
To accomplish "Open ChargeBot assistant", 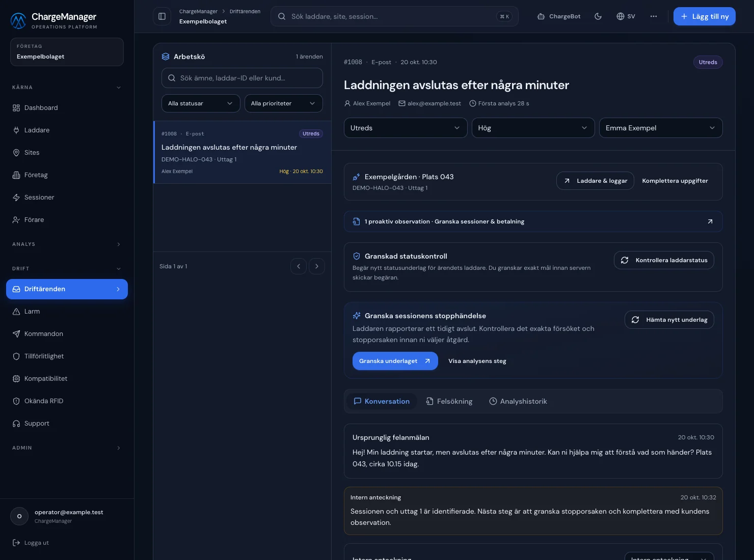I will tap(559, 16).
